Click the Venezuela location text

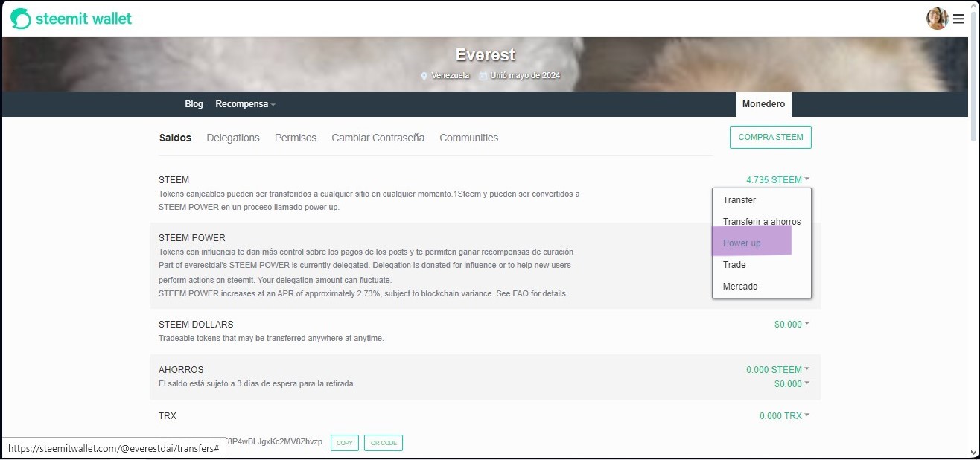(451, 76)
